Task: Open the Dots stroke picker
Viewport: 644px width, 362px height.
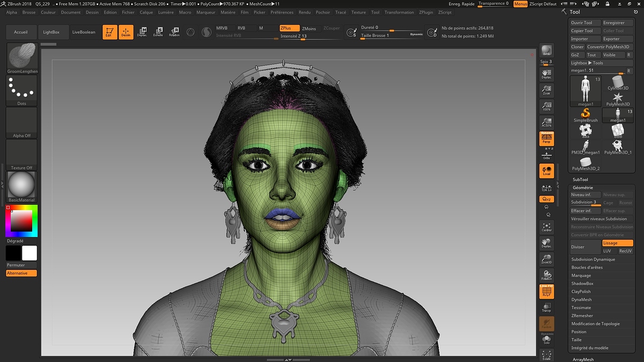Action: (22, 90)
